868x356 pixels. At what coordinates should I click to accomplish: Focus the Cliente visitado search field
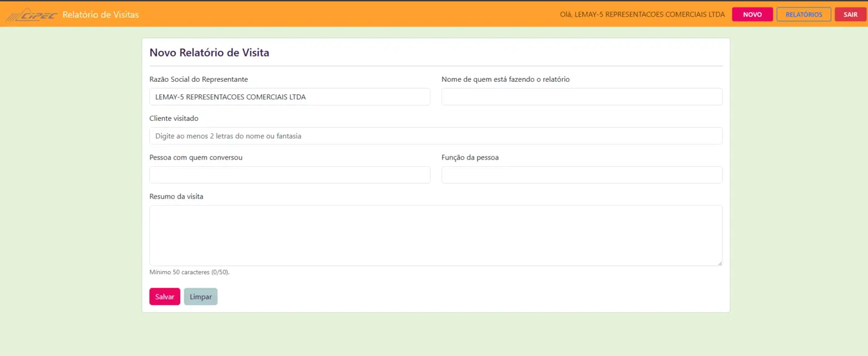coord(436,136)
